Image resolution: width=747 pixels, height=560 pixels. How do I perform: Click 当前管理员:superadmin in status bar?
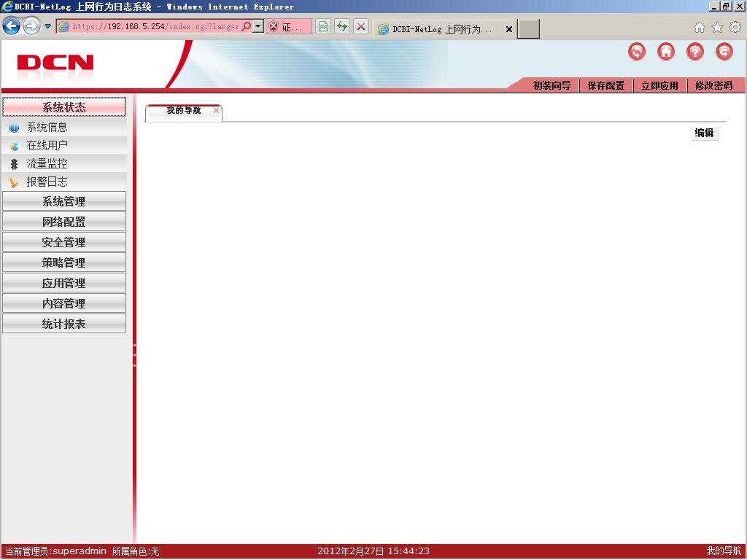point(55,551)
